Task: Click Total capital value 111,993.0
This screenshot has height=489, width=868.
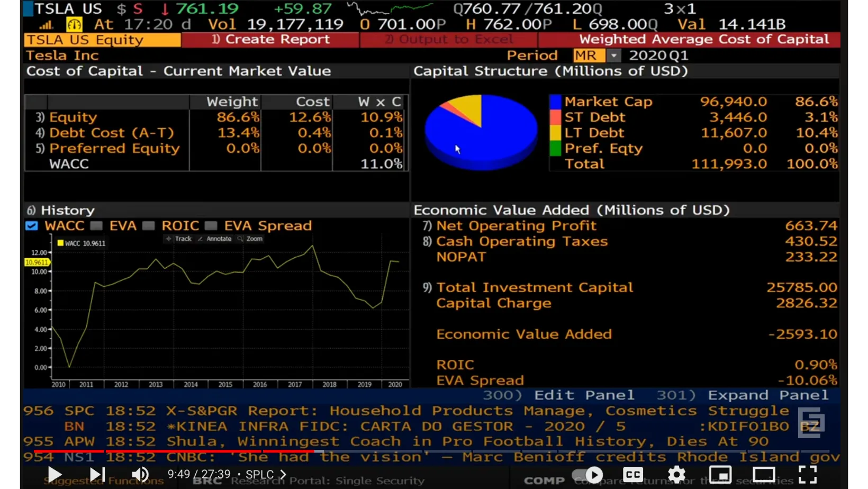Action: click(x=729, y=164)
